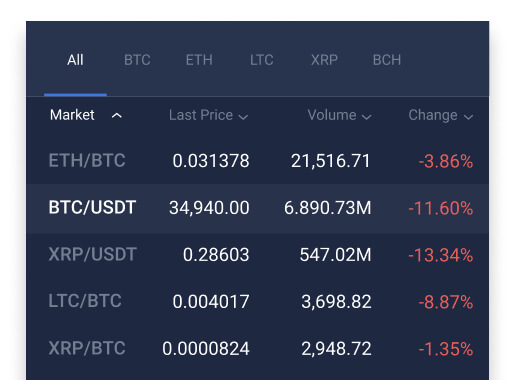Switch to the XRP tab
This screenshot has width=515, height=380.
(x=324, y=60)
